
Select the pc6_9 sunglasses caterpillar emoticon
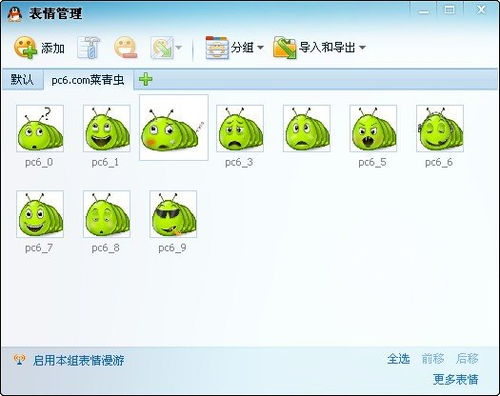pos(173,214)
